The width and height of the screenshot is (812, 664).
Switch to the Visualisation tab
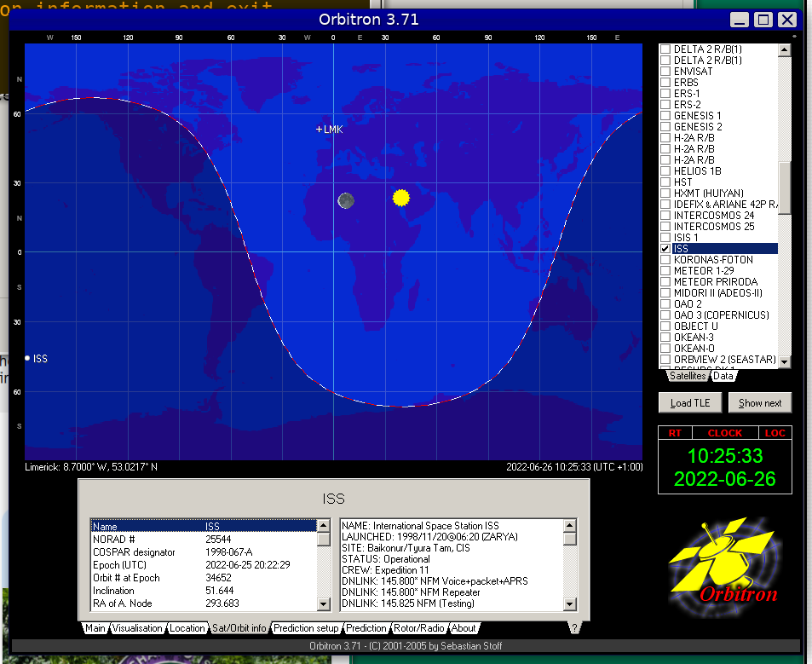tap(137, 628)
